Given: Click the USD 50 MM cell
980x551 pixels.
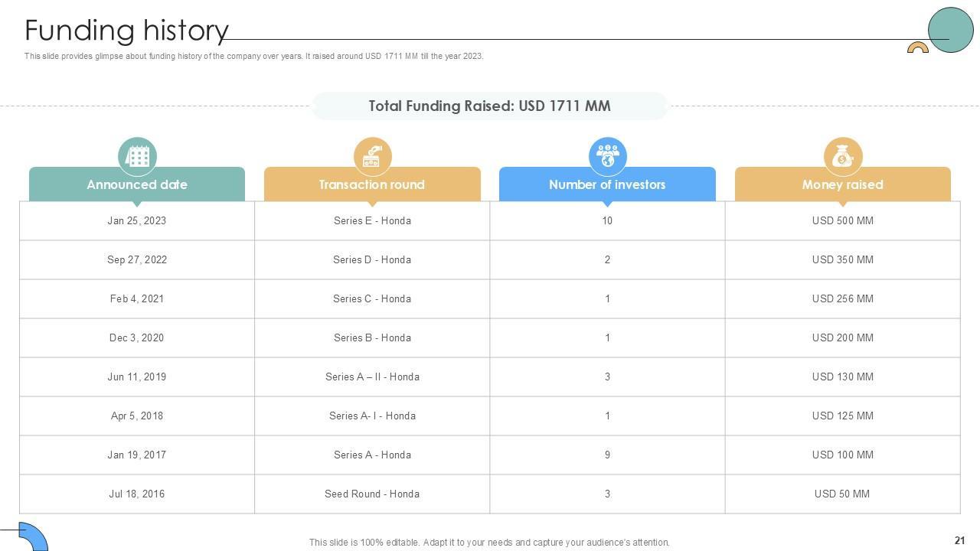Looking at the screenshot, I should [842, 494].
